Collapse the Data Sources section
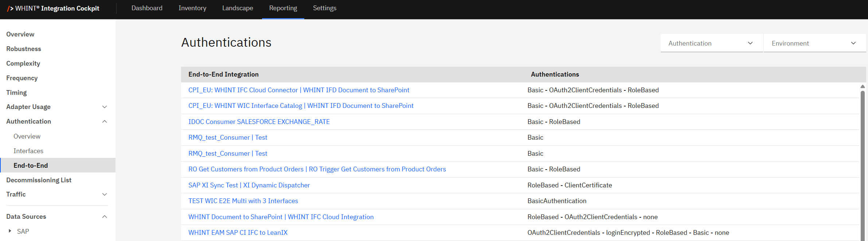This screenshot has width=868, height=241. pos(105,217)
